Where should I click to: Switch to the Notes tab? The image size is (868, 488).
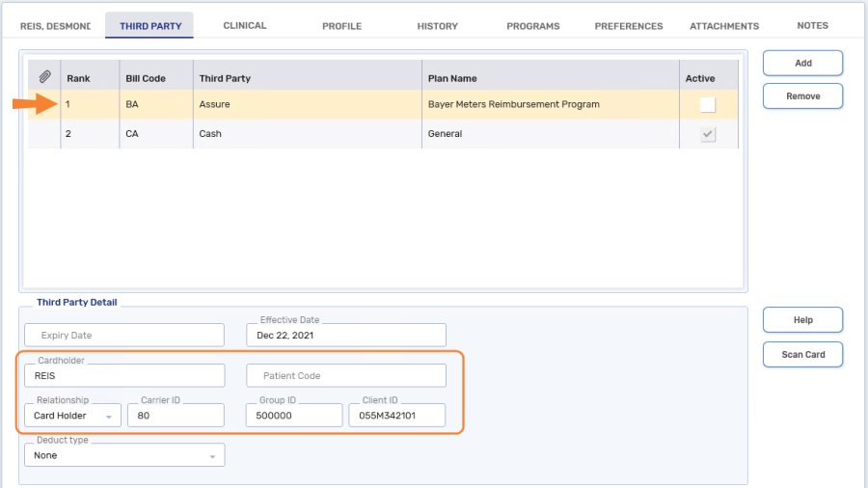(x=812, y=26)
